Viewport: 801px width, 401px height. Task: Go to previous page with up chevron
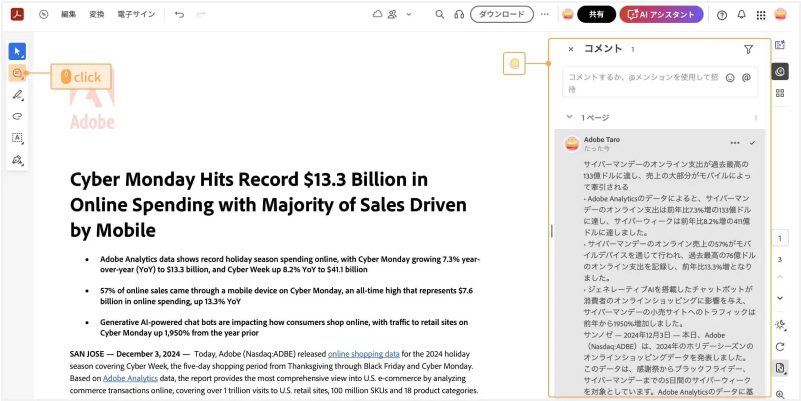[780, 276]
